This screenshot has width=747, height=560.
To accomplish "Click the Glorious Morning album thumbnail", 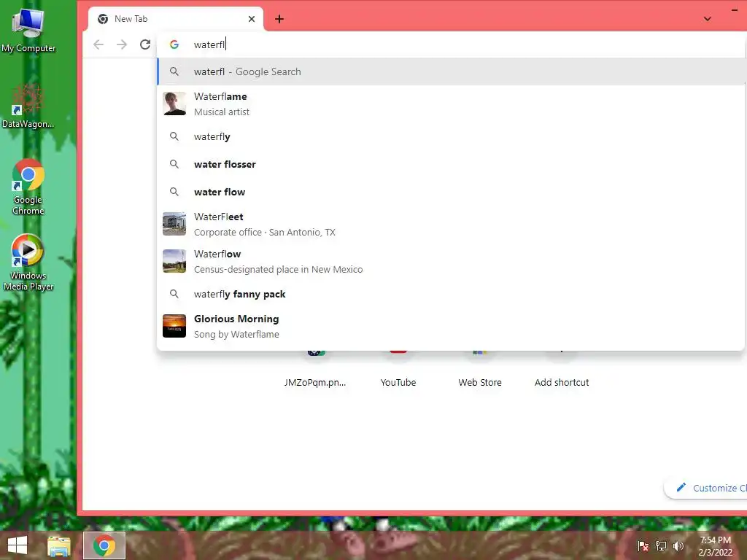I will pos(174,326).
